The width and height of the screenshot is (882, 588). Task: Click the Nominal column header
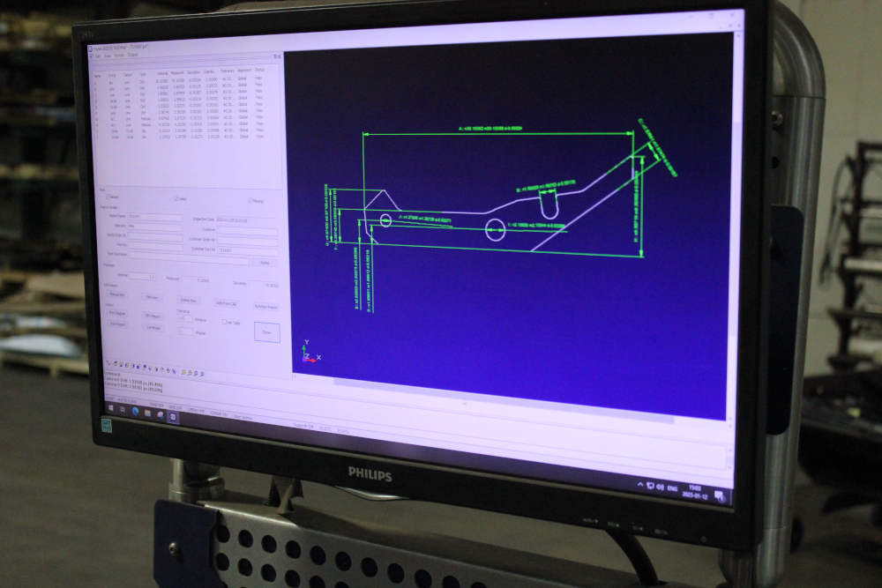coord(162,74)
